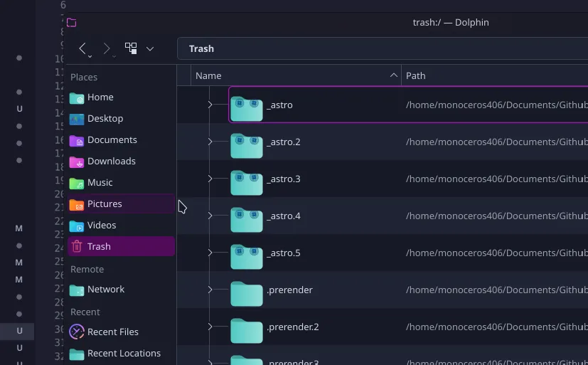Open Desktop in Places panel
The width and height of the screenshot is (588, 365).
(121, 119)
